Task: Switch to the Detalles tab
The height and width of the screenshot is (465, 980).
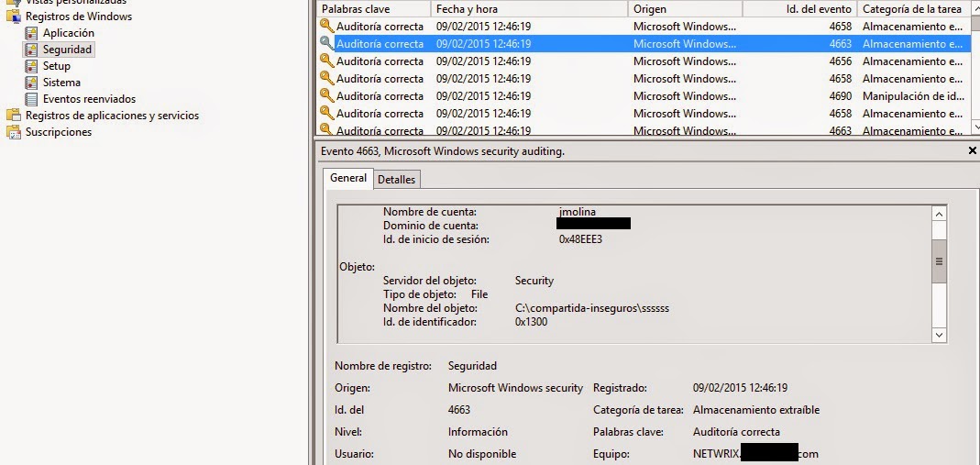Action: click(396, 180)
